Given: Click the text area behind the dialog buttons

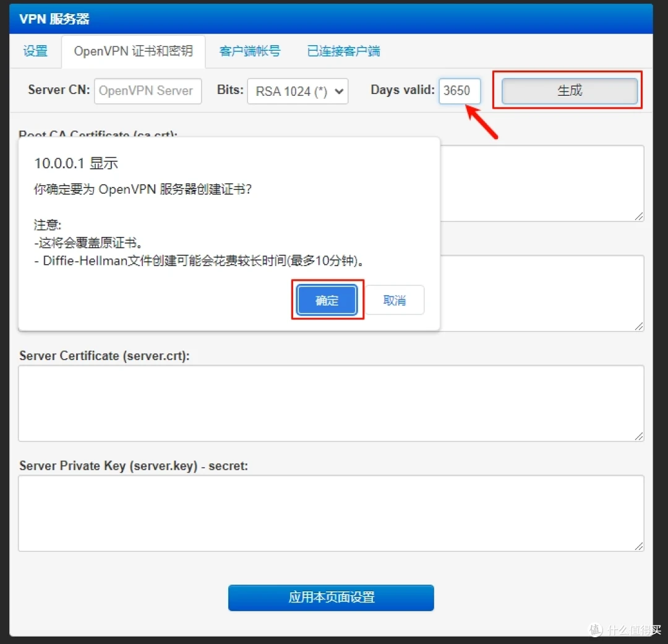Looking at the screenshot, I should 542,293.
